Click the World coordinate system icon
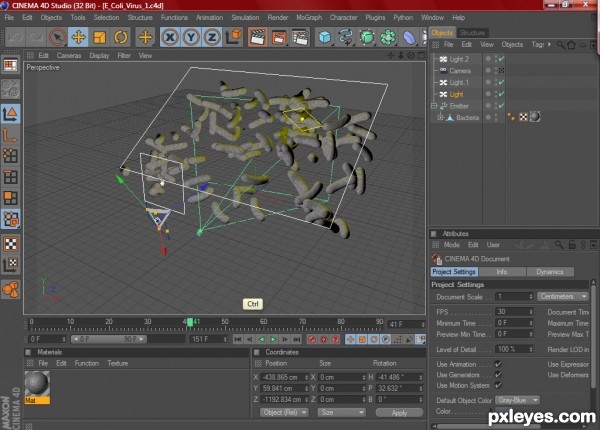600x430 pixels. tap(233, 37)
